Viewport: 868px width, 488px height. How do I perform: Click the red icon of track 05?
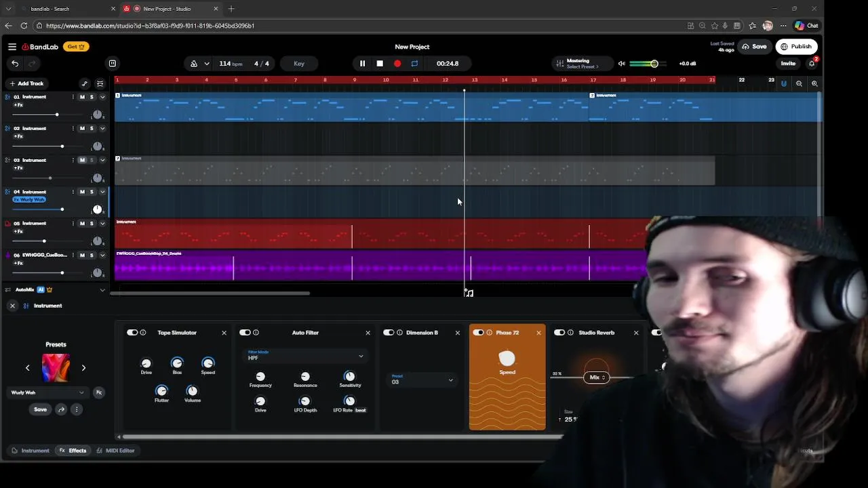(7, 224)
